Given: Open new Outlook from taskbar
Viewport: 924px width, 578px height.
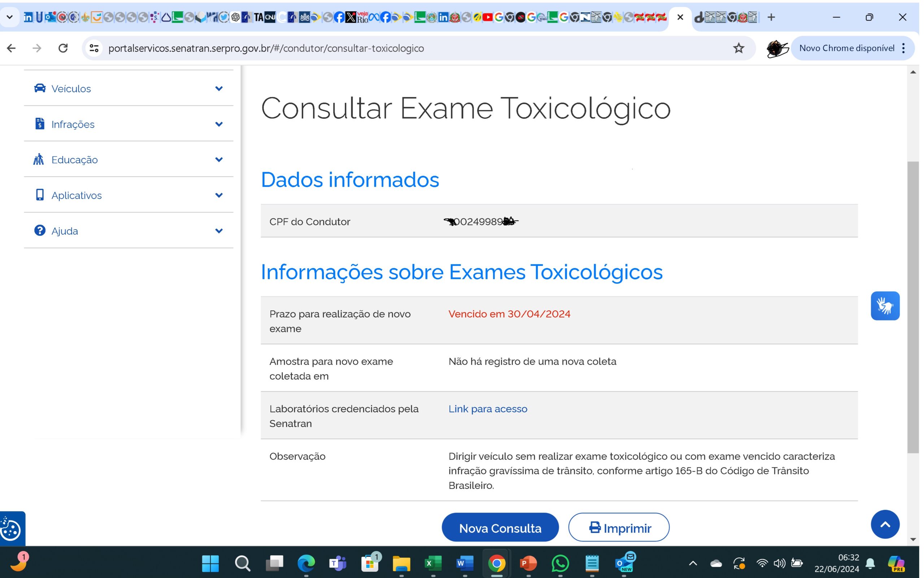Looking at the screenshot, I should tap(625, 562).
